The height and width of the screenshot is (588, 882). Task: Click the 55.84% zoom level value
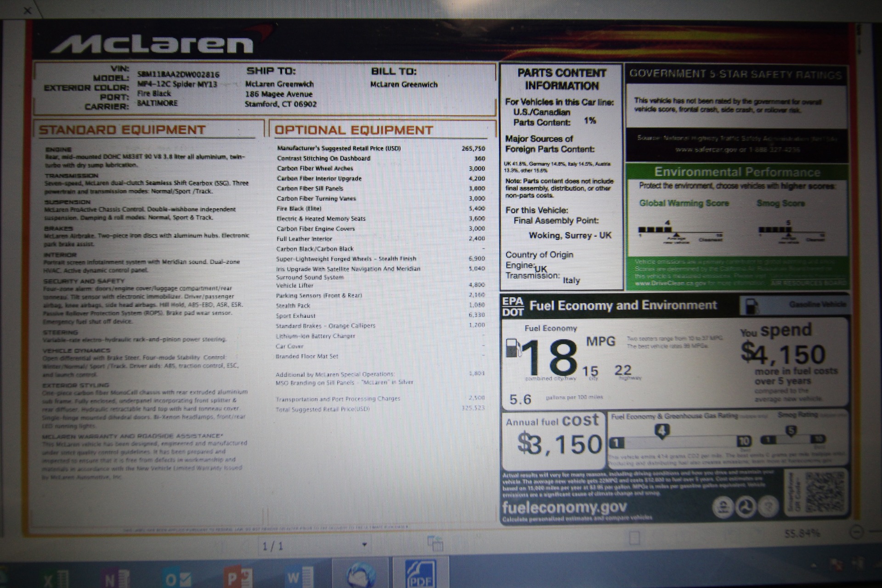click(x=802, y=533)
